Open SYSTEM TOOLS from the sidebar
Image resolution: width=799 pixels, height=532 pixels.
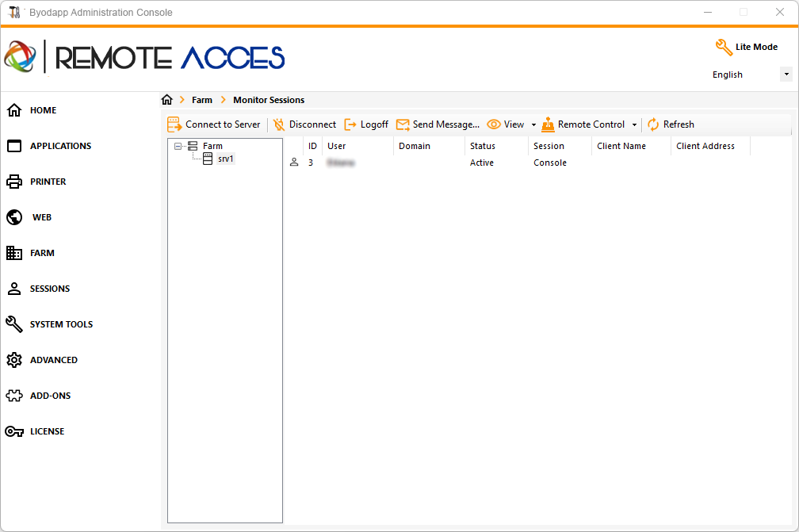point(61,324)
